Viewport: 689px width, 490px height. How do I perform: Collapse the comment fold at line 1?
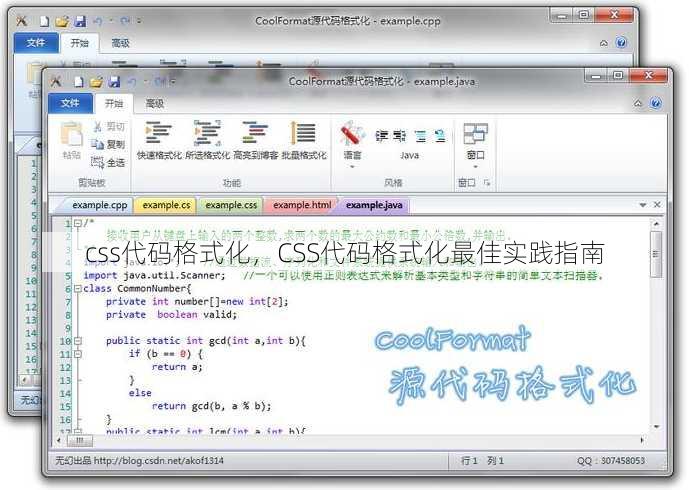(78, 223)
